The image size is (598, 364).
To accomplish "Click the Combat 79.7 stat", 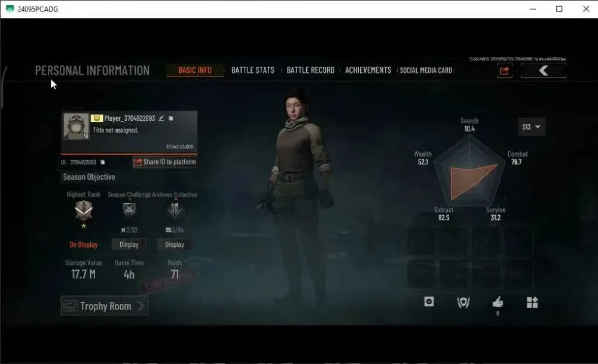I will click(x=517, y=158).
